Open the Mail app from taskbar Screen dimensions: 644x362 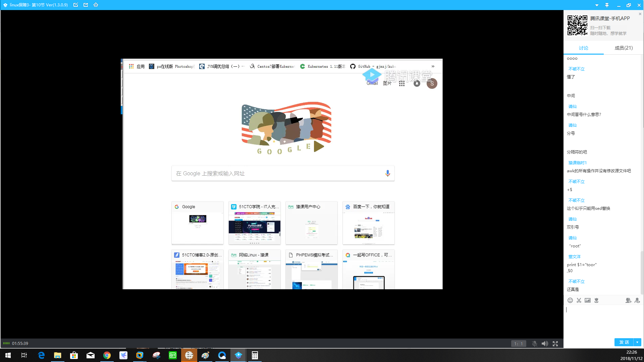point(91,355)
